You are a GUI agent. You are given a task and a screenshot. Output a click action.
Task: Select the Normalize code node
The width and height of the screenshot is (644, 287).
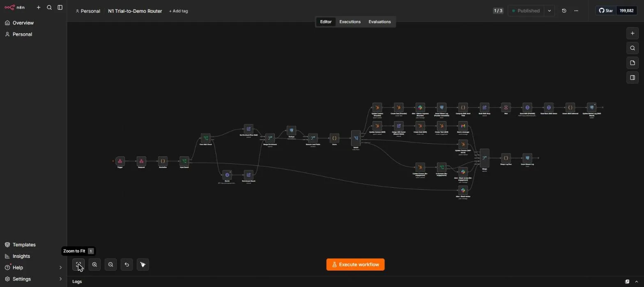163,161
